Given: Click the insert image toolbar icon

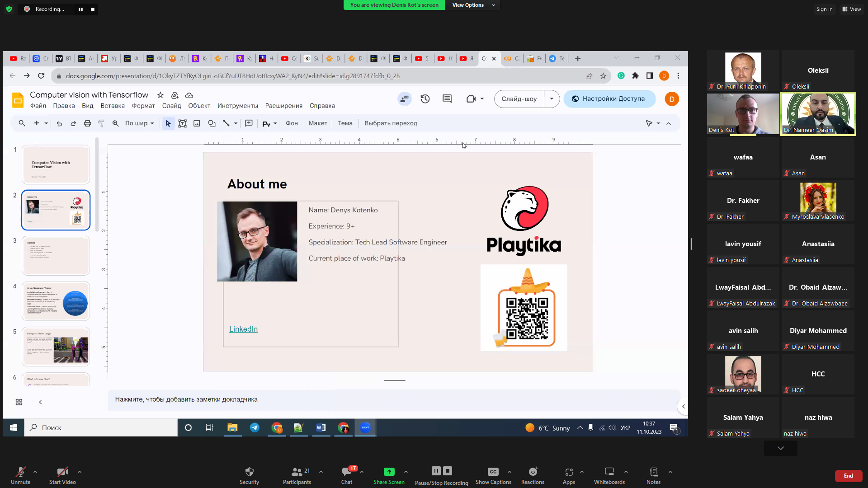Looking at the screenshot, I should pos(197,123).
